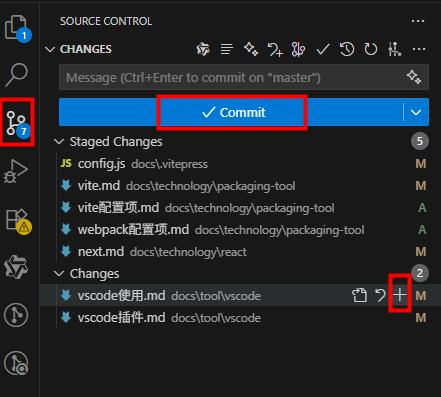The width and height of the screenshot is (441, 397).
Task: Discard changes icon for vscode使用.md
Action: tap(380, 295)
